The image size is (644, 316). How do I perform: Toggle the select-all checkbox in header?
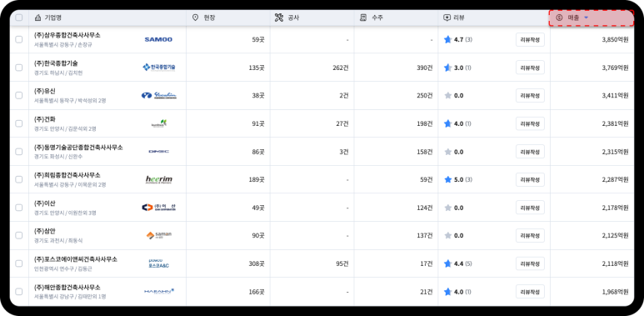[x=19, y=18]
